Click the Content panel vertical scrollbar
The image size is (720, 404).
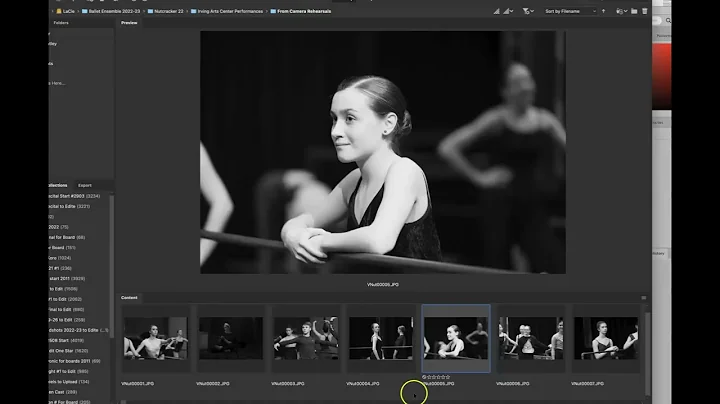point(647,354)
